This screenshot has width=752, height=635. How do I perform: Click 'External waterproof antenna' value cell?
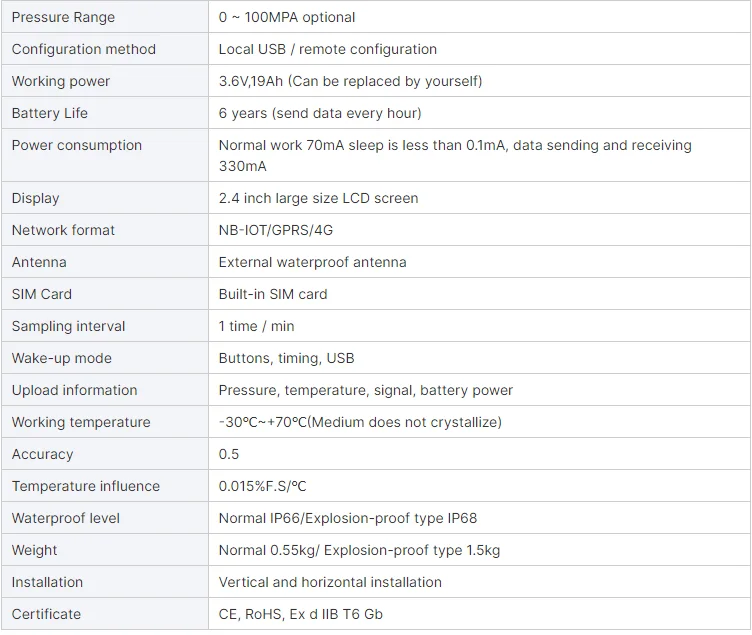point(313,262)
